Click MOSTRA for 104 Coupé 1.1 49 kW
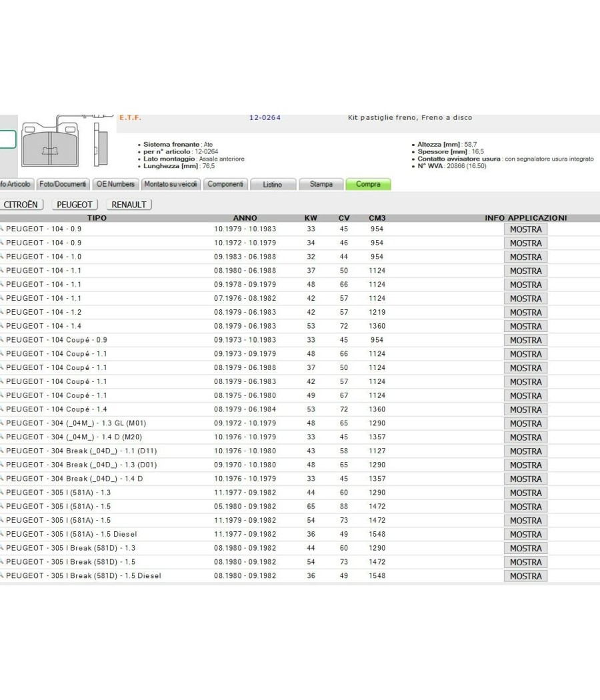This screenshot has height=700, width=600. pyautogui.click(x=526, y=395)
